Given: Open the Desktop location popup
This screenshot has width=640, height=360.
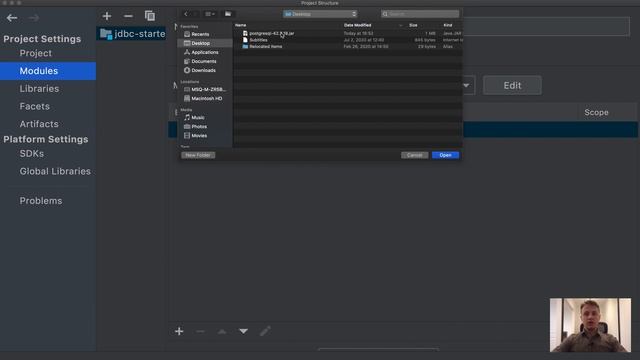Looking at the screenshot, I should 320,14.
